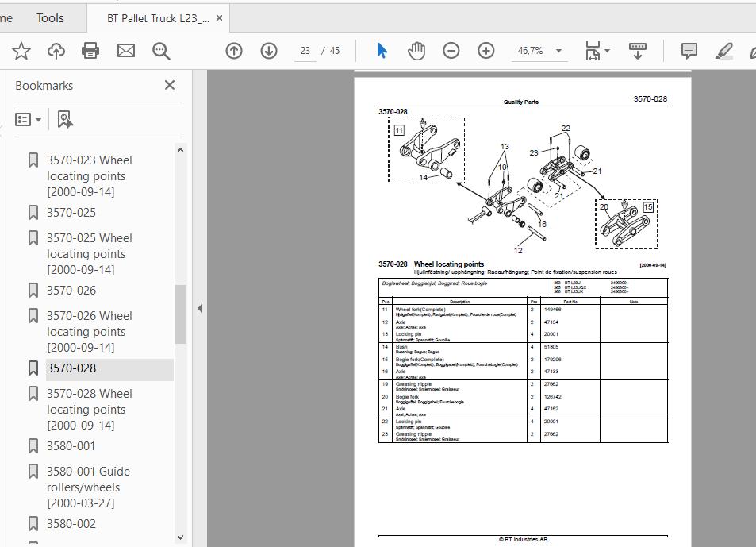
Task: Open the 3580-001 bookmark
Action: pos(71,446)
